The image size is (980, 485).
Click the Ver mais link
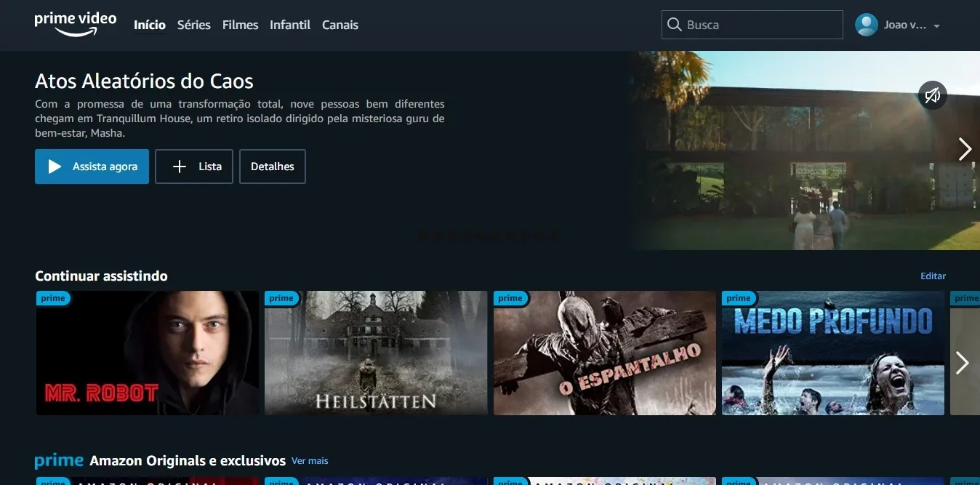point(310,460)
